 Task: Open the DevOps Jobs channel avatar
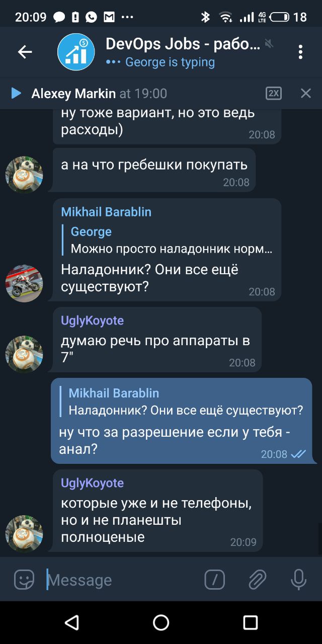[76, 52]
